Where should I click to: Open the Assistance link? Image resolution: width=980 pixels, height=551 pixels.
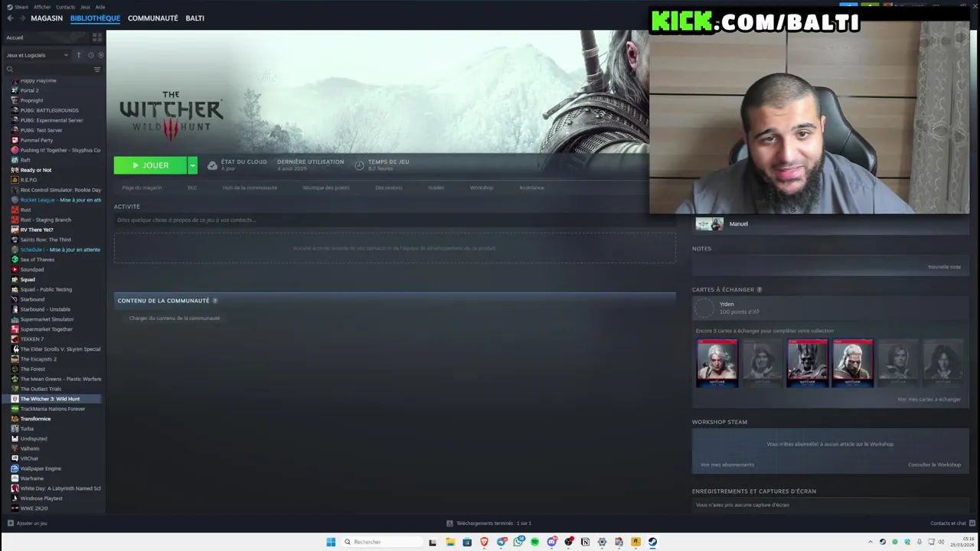point(531,187)
